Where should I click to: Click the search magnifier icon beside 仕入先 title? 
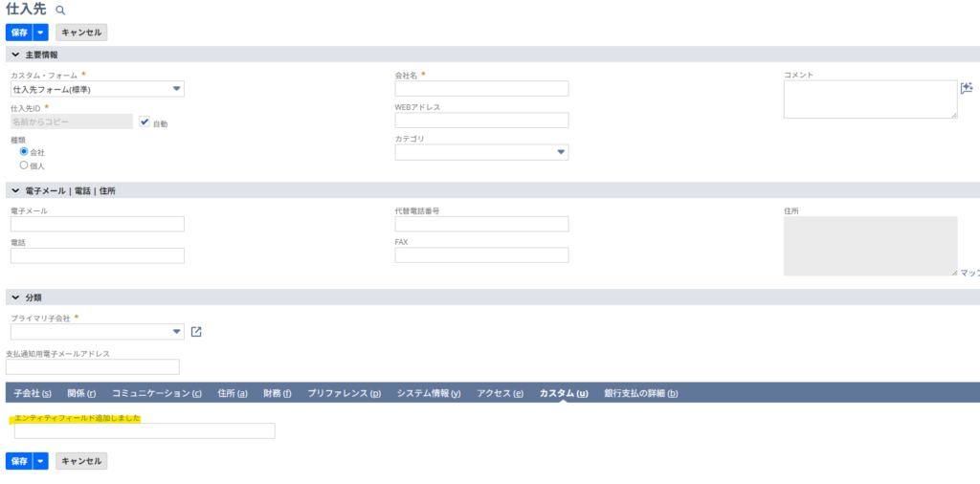60,10
